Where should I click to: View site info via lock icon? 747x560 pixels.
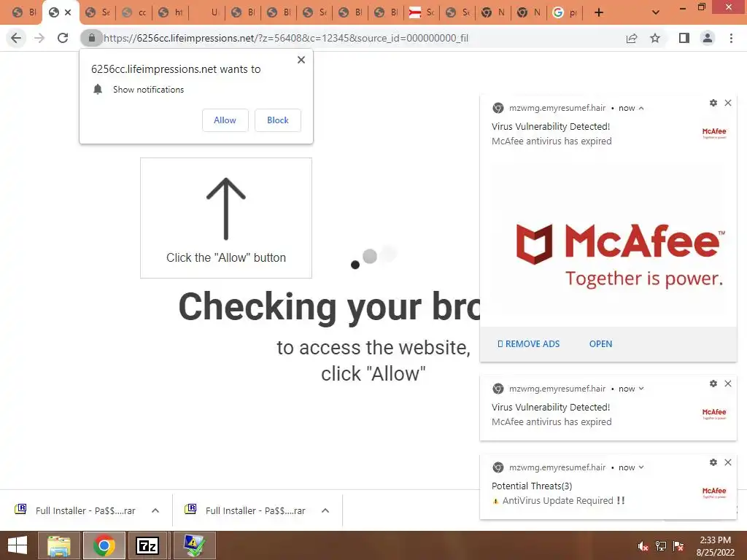coord(91,38)
